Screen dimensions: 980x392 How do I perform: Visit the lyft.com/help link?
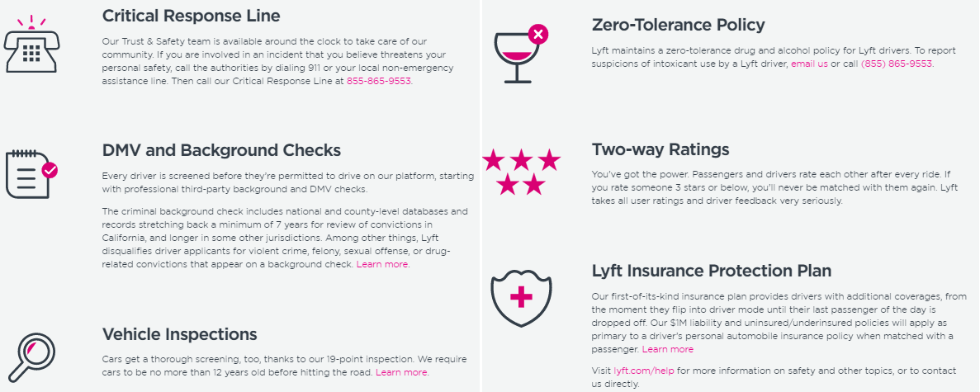tap(644, 371)
